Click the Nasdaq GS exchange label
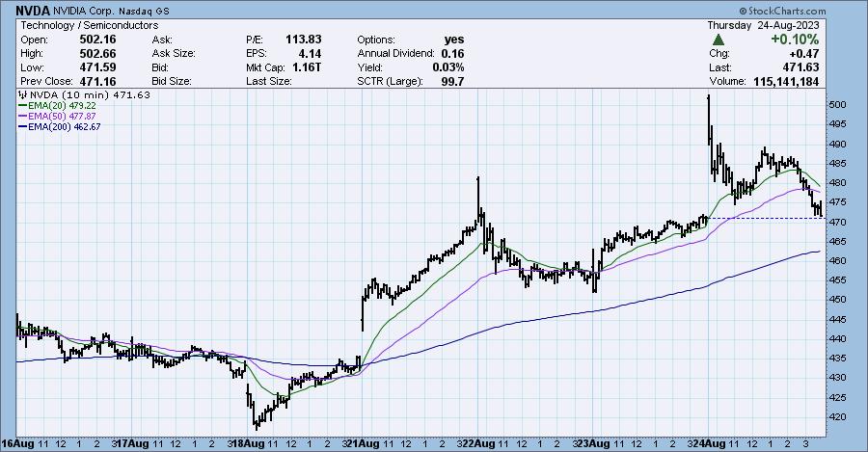This screenshot has width=868, height=452. pyautogui.click(x=144, y=11)
